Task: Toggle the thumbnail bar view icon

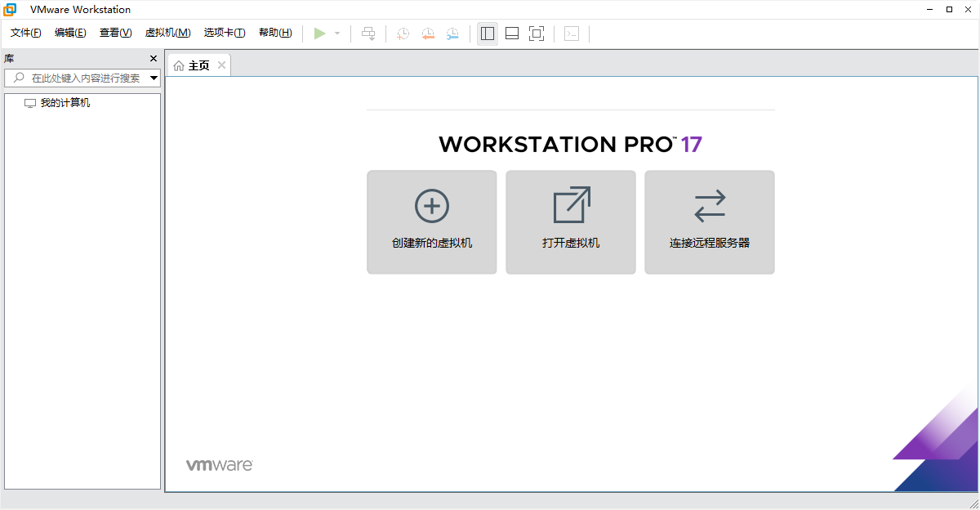Action: click(512, 34)
